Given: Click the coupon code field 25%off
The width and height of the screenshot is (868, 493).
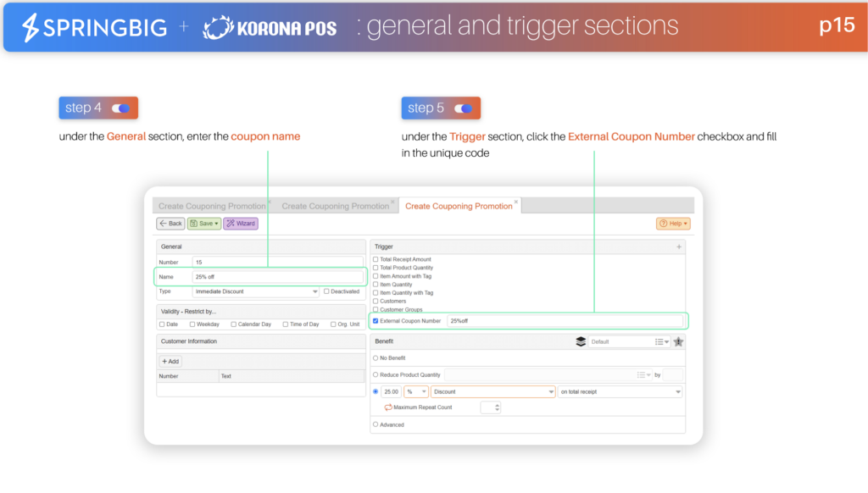Looking at the screenshot, I should pos(565,321).
